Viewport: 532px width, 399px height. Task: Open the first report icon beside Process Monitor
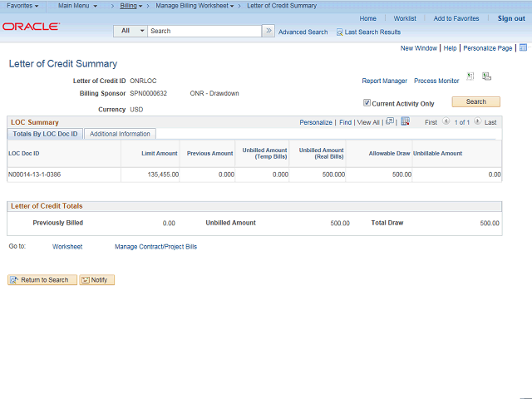pos(470,76)
